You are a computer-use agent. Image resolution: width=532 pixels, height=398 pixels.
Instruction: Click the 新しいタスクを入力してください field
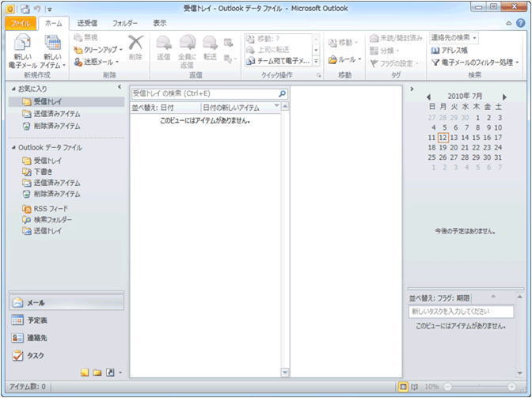pos(461,311)
